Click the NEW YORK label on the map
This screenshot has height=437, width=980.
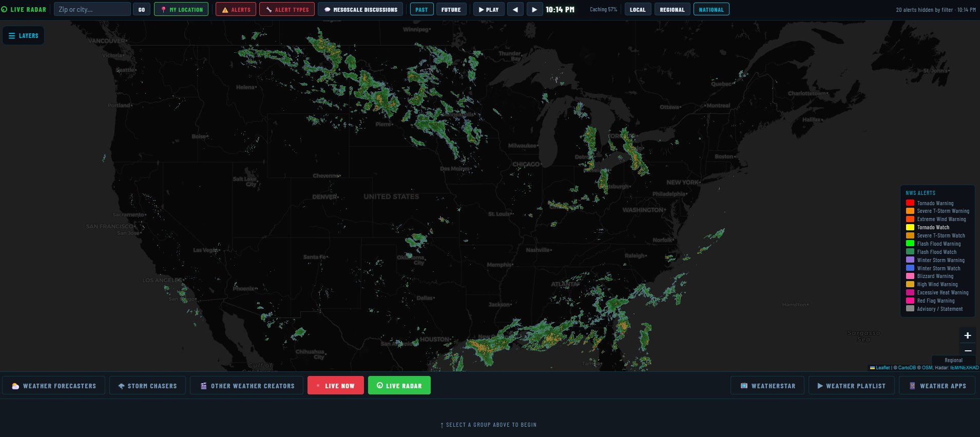[x=682, y=182]
